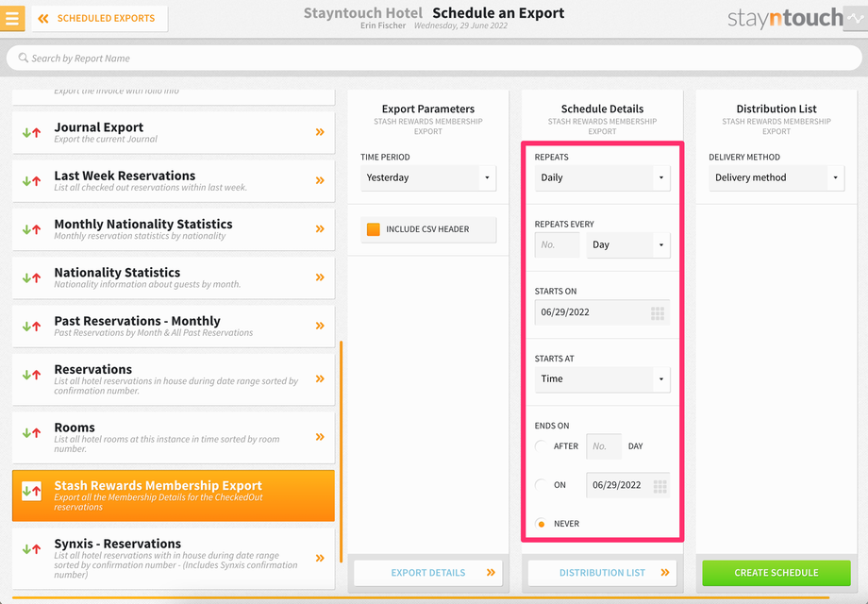Select Ends On After radio button

coord(542,446)
